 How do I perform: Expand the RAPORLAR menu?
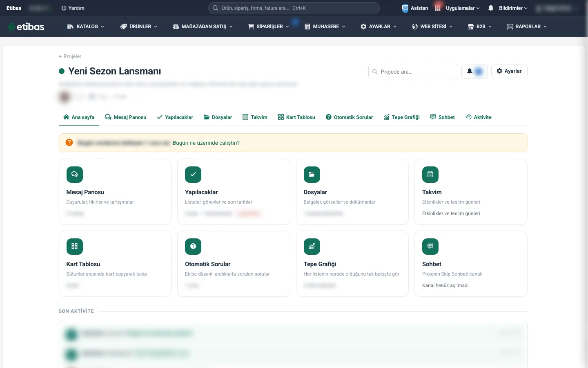click(527, 27)
